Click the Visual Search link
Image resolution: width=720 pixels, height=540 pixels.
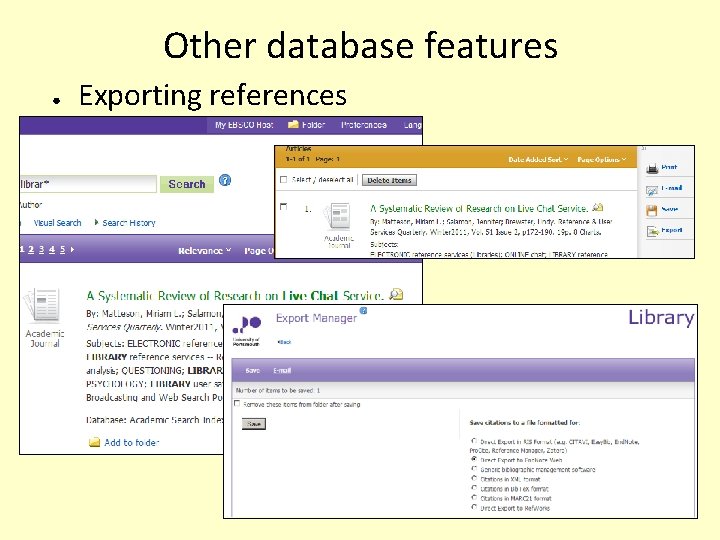57,223
